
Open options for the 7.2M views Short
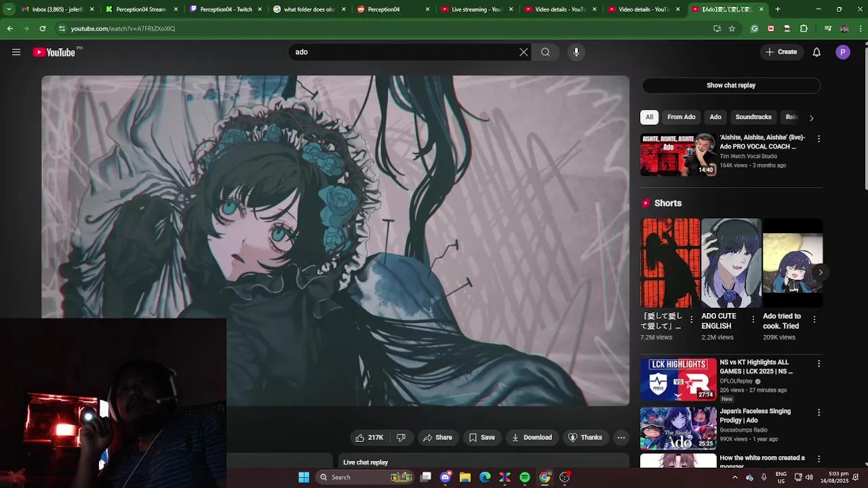[x=691, y=319]
